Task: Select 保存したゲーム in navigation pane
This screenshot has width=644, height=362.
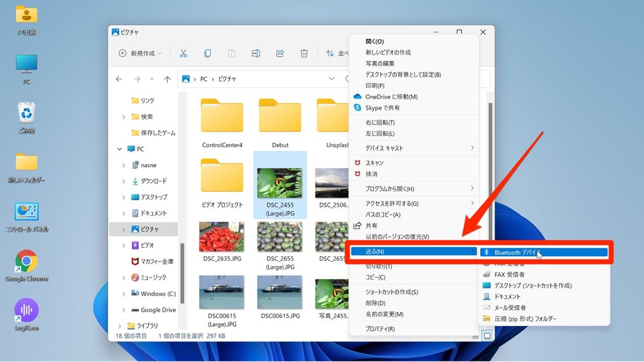Action: pos(153,133)
